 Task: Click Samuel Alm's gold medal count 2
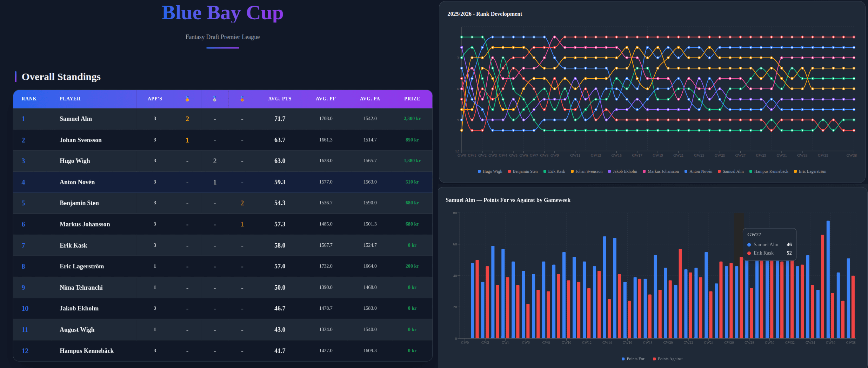pos(187,119)
